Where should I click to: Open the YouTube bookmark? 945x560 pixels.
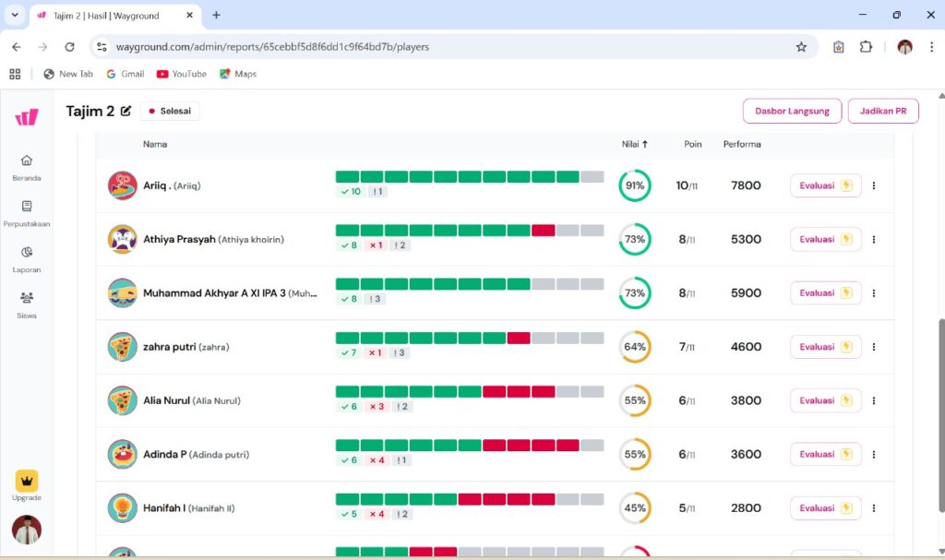point(181,74)
